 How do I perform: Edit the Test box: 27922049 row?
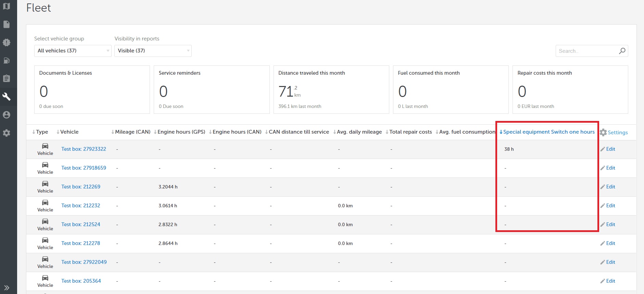[x=608, y=262]
